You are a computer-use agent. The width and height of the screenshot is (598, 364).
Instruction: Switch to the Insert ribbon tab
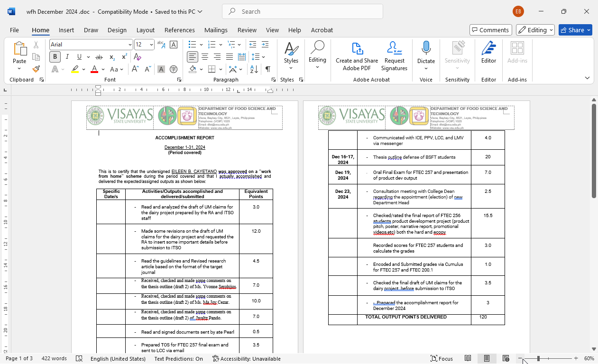(66, 30)
